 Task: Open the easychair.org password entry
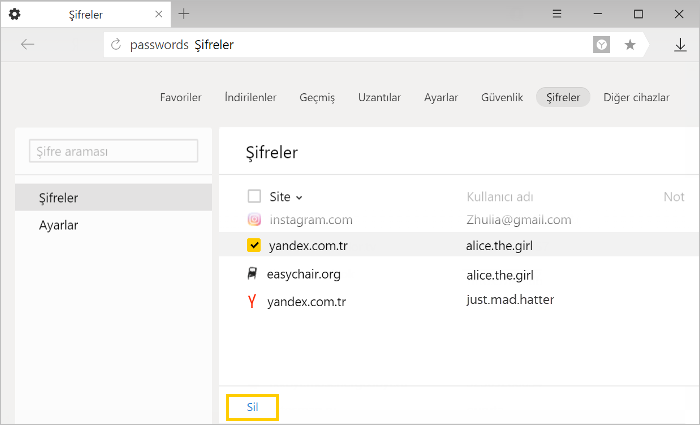coord(459,274)
